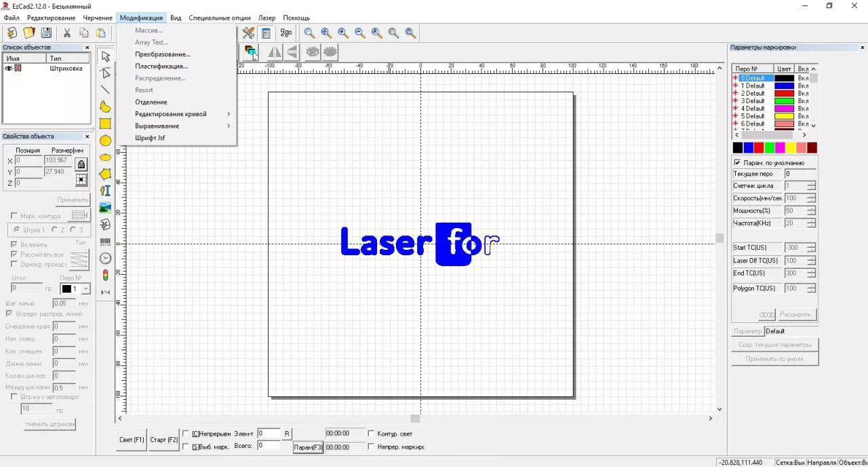Click the Copy toolbar icon
The height and width of the screenshot is (467, 868).
point(84,33)
